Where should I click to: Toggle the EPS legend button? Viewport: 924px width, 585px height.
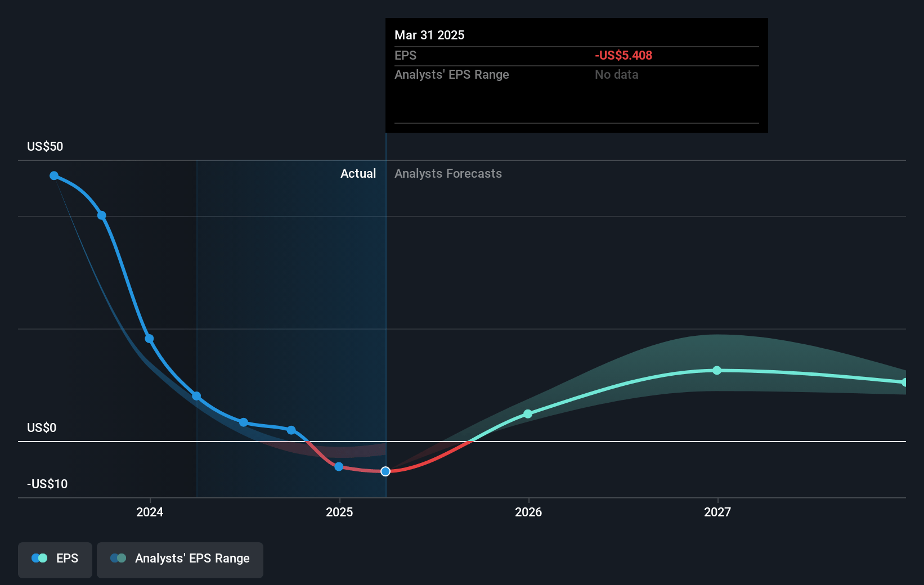[x=55, y=560]
